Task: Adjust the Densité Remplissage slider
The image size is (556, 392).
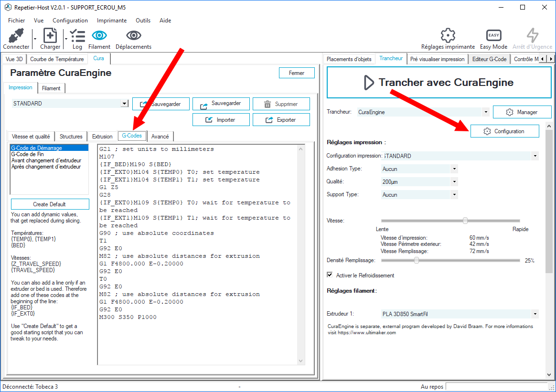Action: 417,261
